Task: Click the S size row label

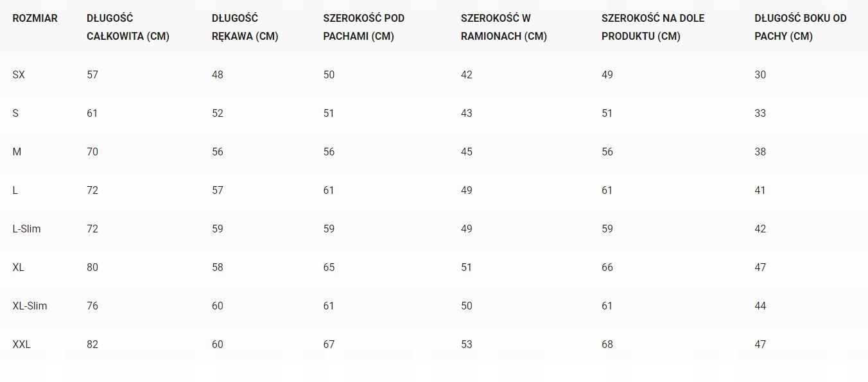Action: point(15,114)
